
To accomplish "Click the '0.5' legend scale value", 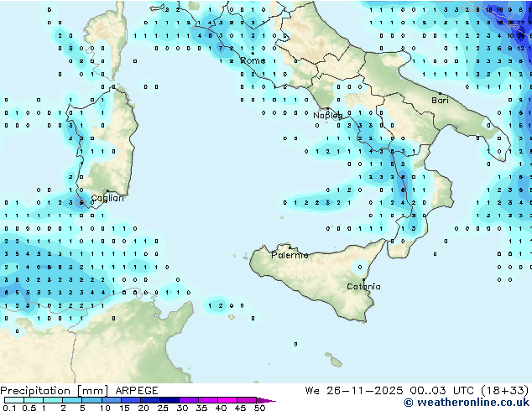I will pyautogui.click(x=29, y=408).
